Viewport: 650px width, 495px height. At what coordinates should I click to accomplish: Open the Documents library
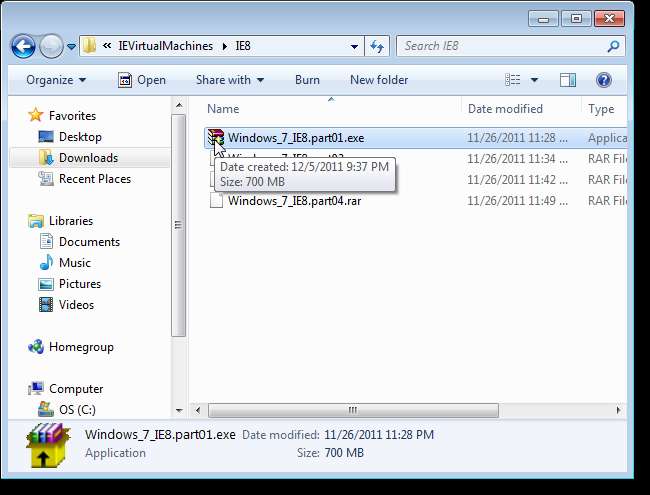point(89,242)
